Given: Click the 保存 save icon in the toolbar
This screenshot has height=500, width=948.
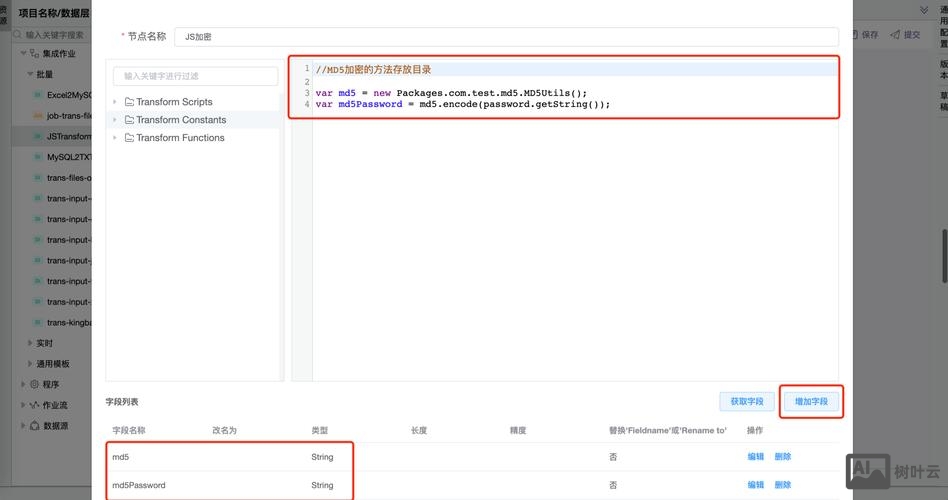Looking at the screenshot, I should (x=853, y=35).
